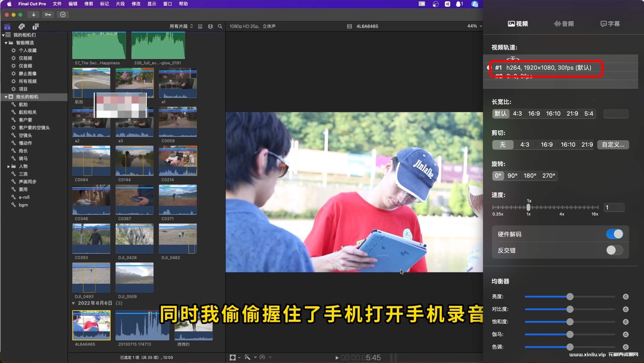Viewport: 644px width, 363px height.
Task: Open notification bell in menu bar
Action: click(459, 4)
